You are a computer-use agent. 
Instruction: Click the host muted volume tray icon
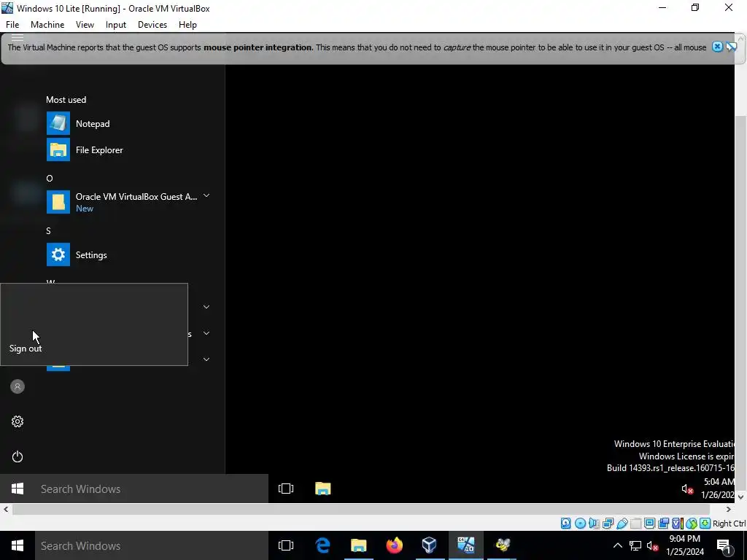click(x=653, y=545)
